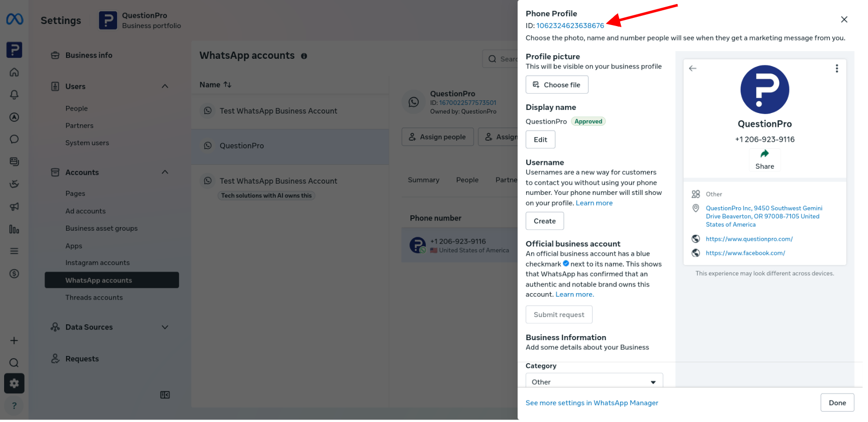Image resolution: width=868 pixels, height=422 pixels.
Task: Click the billing dollar icon in sidebar
Action: [x=14, y=274]
